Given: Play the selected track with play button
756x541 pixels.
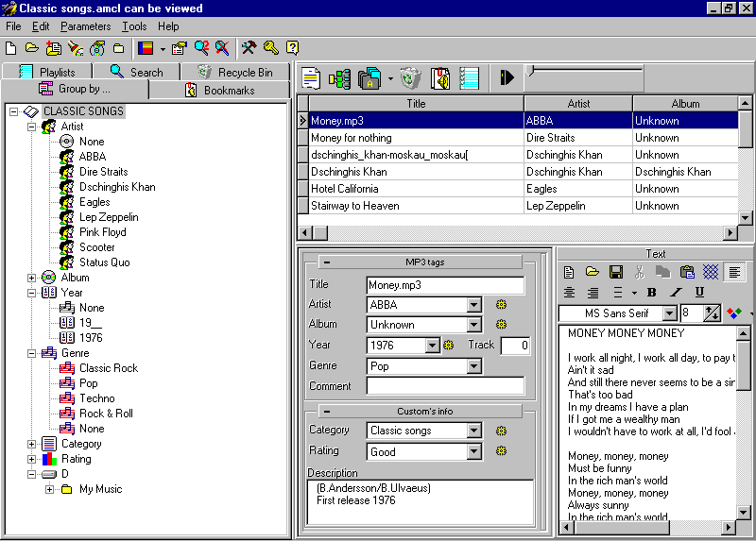Looking at the screenshot, I should [x=507, y=77].
